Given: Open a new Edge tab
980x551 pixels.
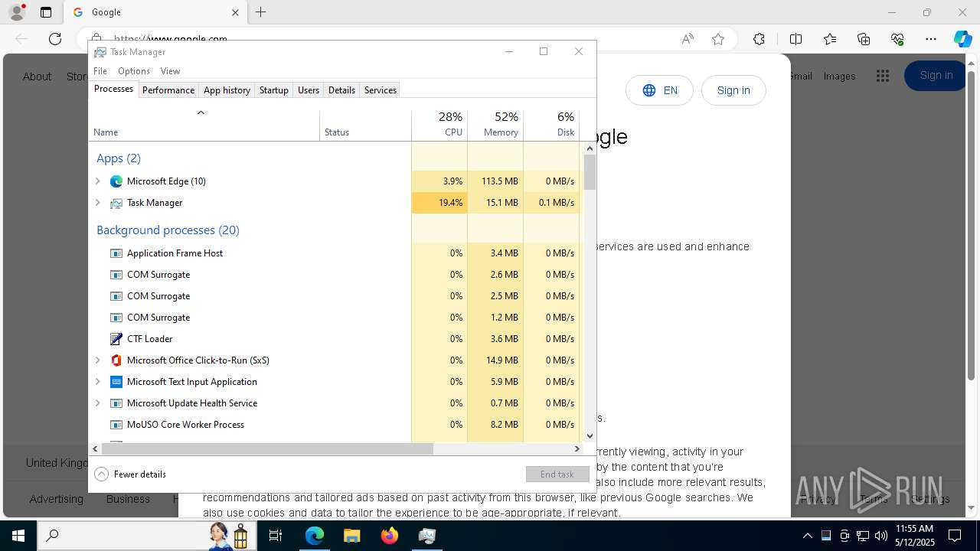Looking at the screenshot, I should coord(261,12).
